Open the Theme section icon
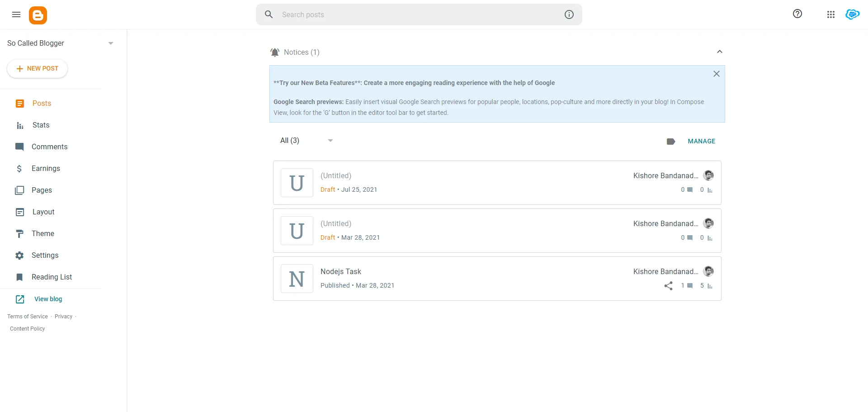Image resolution: width=868 pixels, height=412 pixels. pyautogui.click(x=19, y=233)
